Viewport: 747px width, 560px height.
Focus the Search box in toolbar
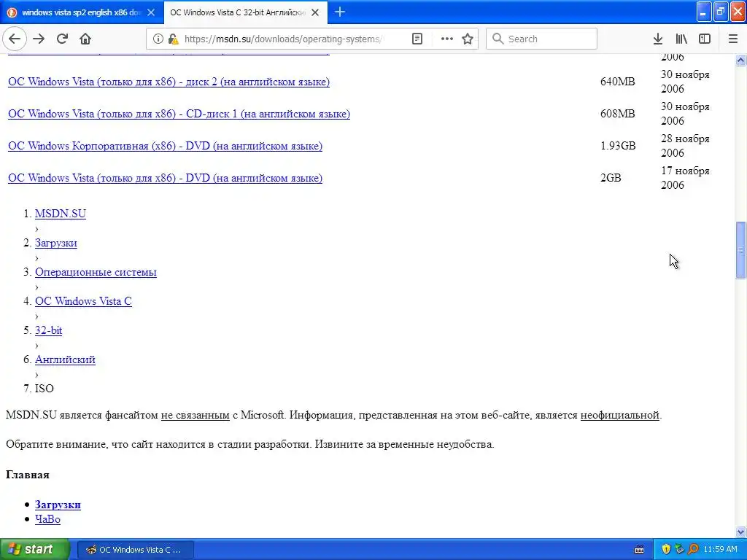(542, 39)
